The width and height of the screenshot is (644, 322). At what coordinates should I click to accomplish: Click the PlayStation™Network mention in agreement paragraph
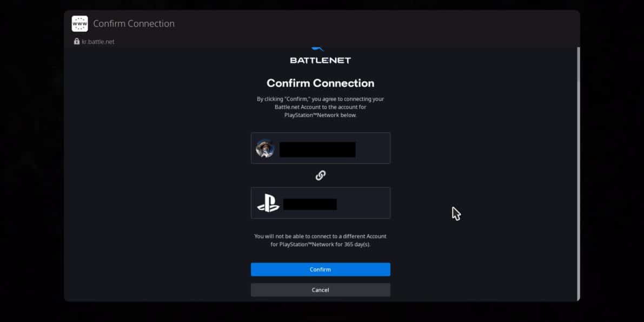(x=312, y=115)
